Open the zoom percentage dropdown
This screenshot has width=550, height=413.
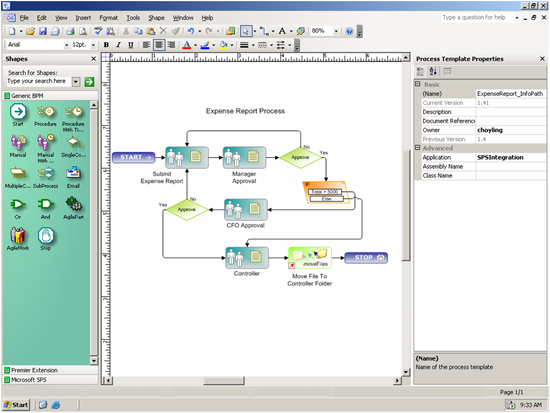click(336, 31)
